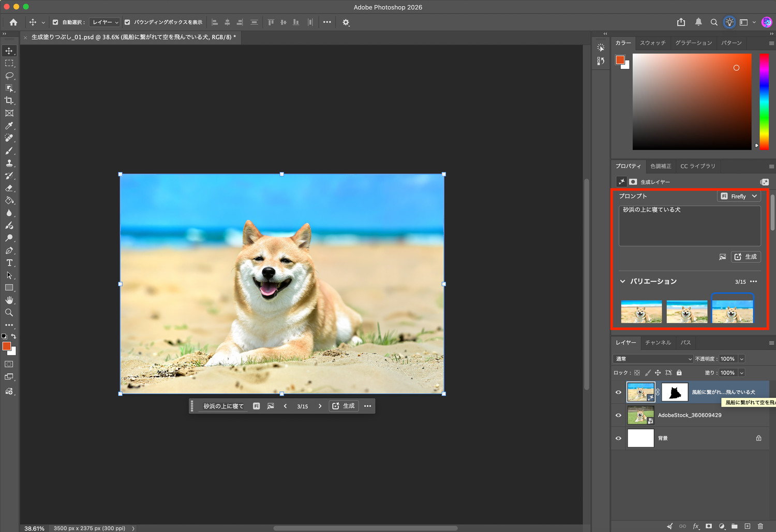
Task: Select the Zoom tool
Action: click(x=9, y=313)
